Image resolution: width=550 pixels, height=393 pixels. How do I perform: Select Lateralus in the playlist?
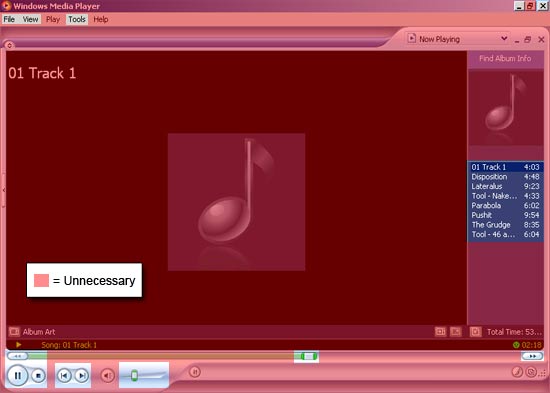[505, 186]
